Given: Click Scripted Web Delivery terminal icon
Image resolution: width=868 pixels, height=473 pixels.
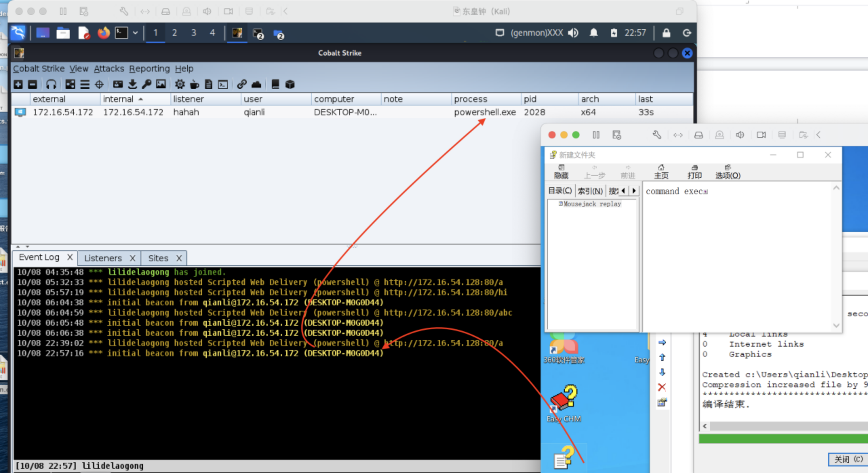Looking at the screenshot, I should 223,84.
